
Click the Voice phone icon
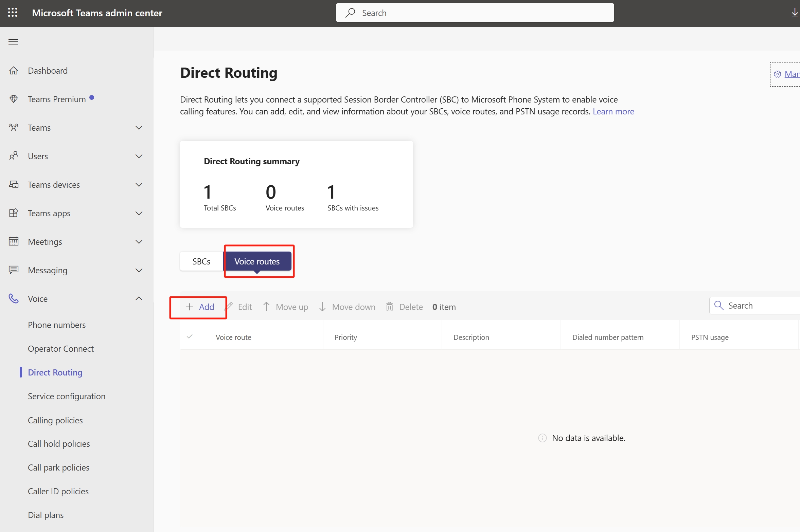click(14, 299)
